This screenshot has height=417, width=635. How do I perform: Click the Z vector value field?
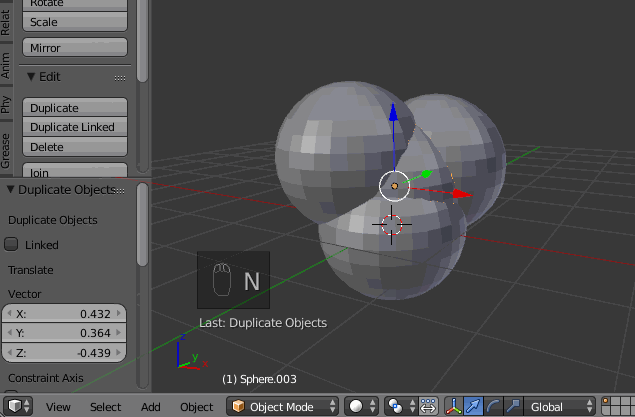64,352
